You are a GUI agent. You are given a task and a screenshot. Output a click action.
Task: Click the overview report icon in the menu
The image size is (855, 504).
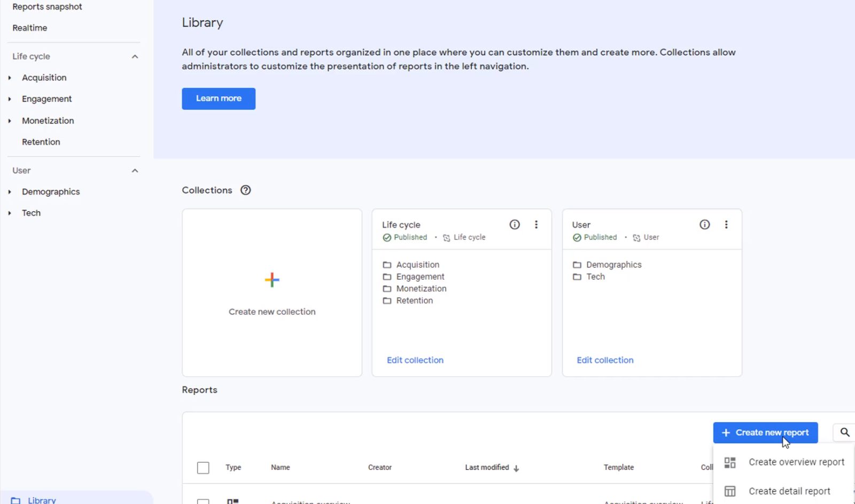coord(730,462)
